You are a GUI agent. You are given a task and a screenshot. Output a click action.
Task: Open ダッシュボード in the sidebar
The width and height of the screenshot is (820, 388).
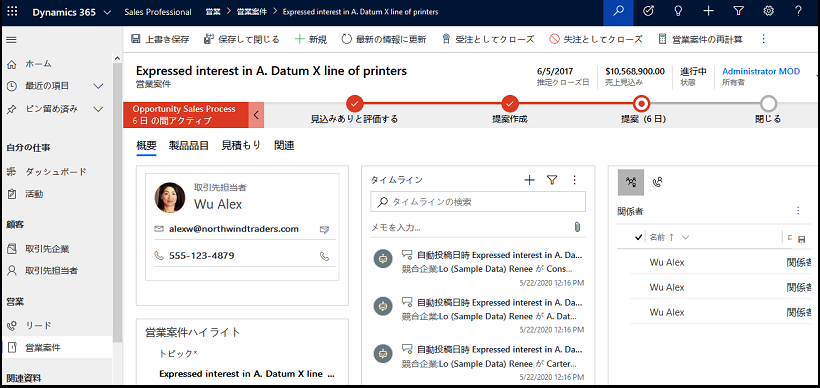pyautogui.click(x=56, y=172)
